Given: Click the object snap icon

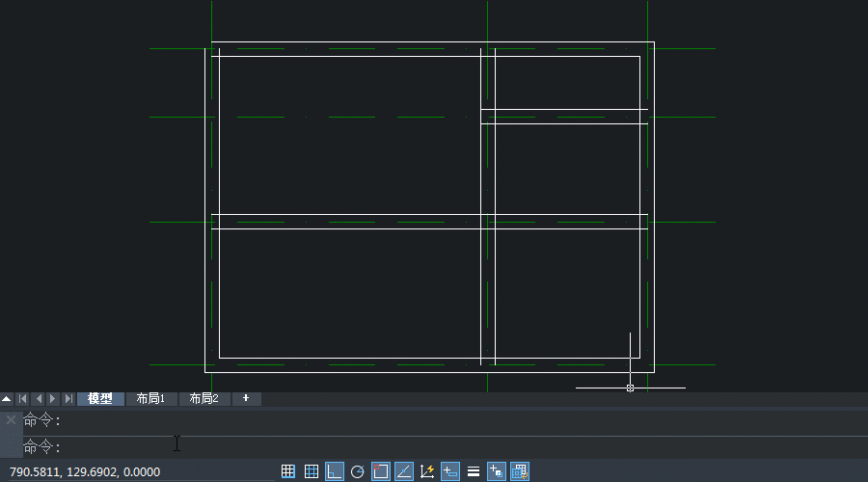Looking at the screenshot, I should pyautogui.click(x=381, y=471).
